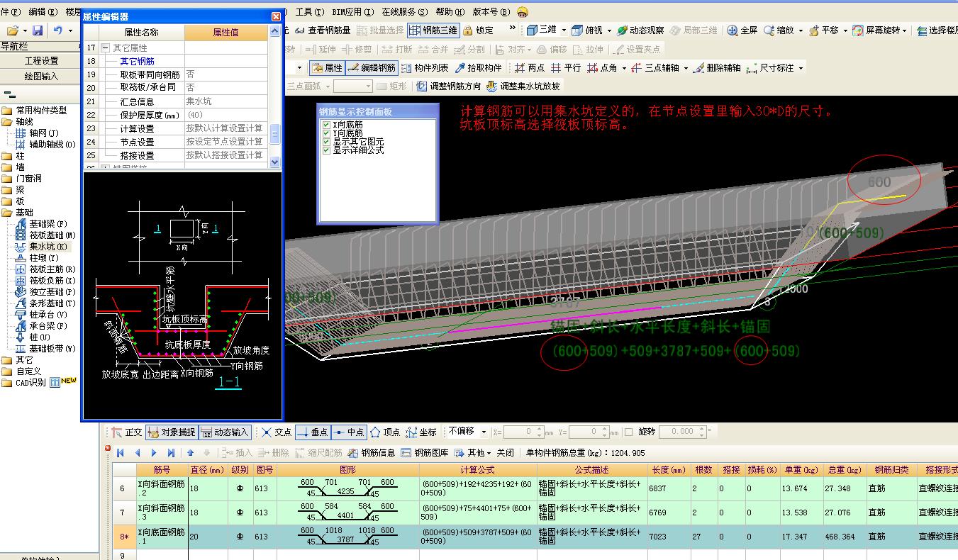Open the 不偏移 offset dropdown
This screenshot has height=560, width=958.
(484, 432)
